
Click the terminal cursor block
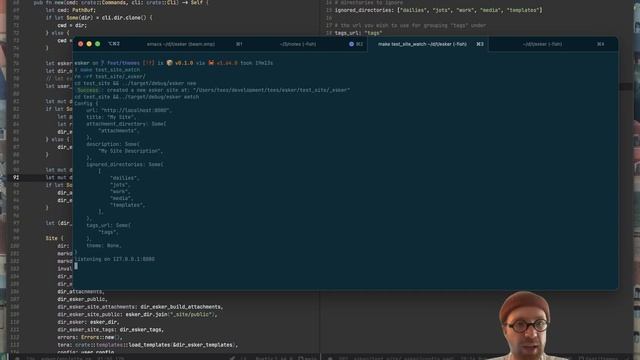(76, 266)
